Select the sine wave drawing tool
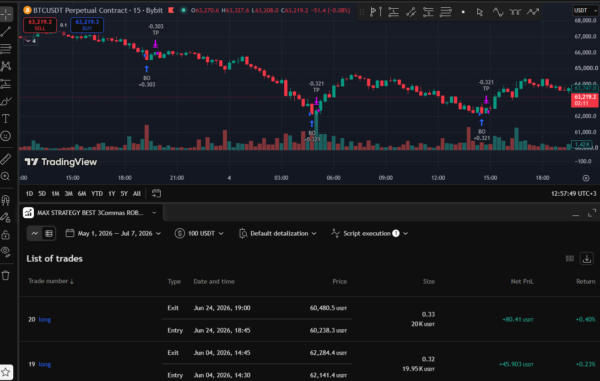600x381 pixels. pyautogui.click(x=498, y=12)
